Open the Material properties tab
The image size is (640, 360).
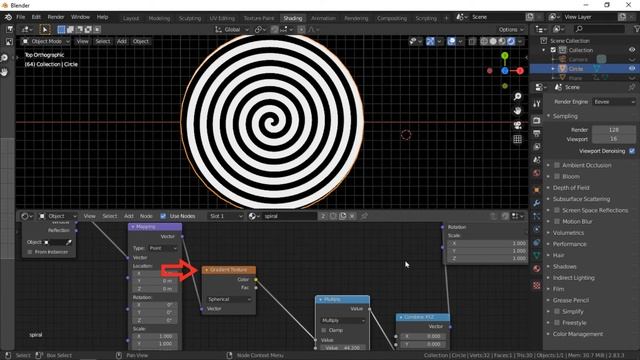point(537,269)
